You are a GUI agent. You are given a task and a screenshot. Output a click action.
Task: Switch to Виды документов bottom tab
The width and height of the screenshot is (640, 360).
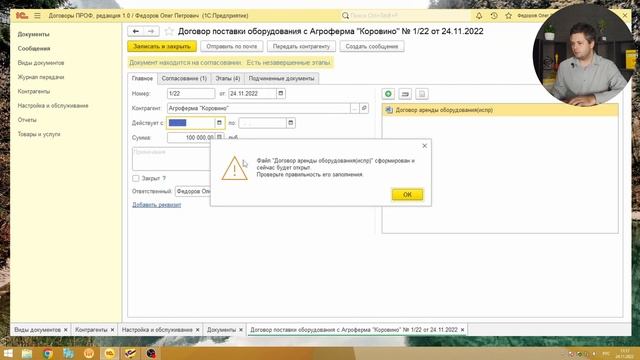[x=37, y=330]
